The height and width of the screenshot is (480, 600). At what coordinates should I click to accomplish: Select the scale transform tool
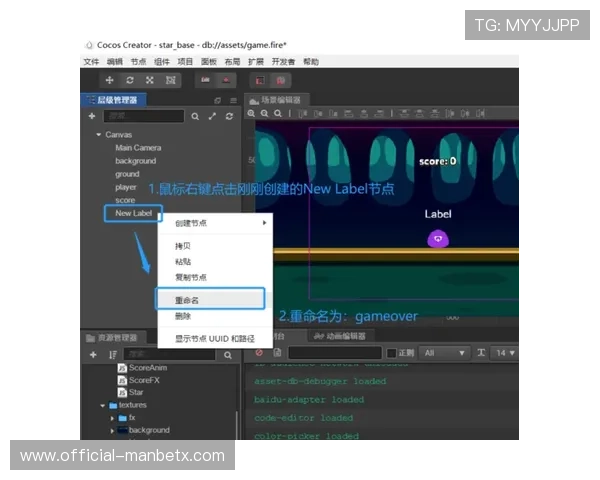(149, 80)
